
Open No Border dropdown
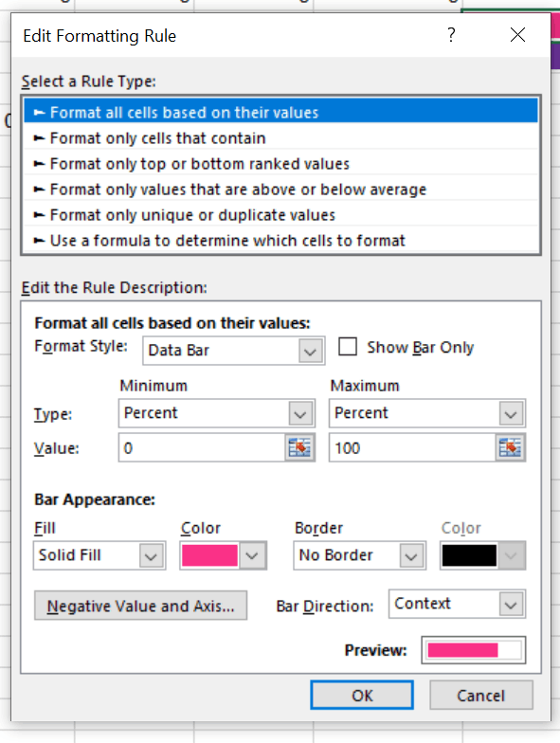(359, 555)
